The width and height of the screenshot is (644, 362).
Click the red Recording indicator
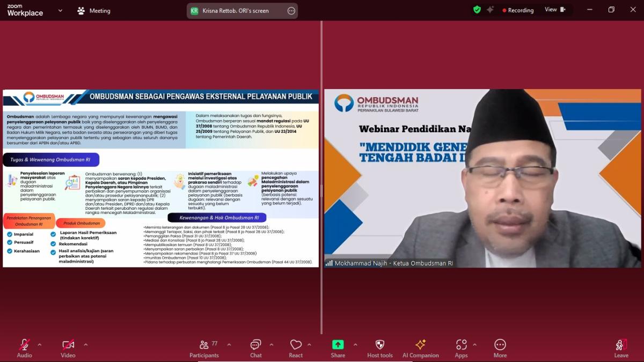click(518, 10)
